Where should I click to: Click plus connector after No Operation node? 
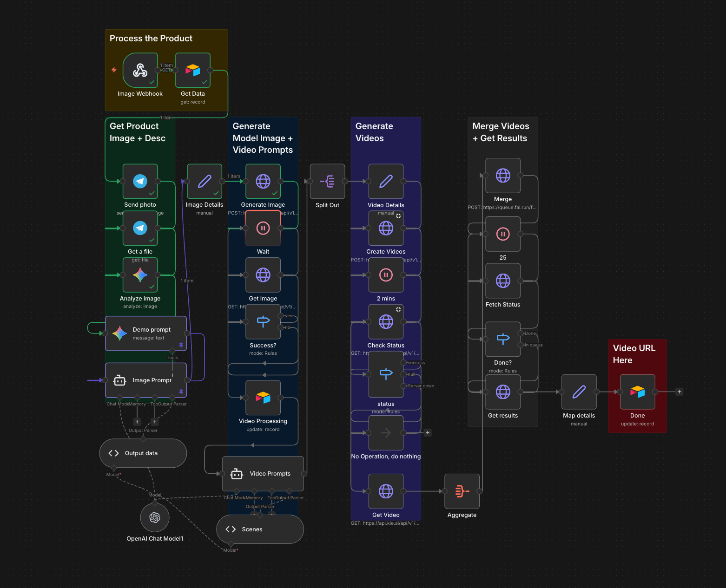pyautogui.click(x=428, y=433)
